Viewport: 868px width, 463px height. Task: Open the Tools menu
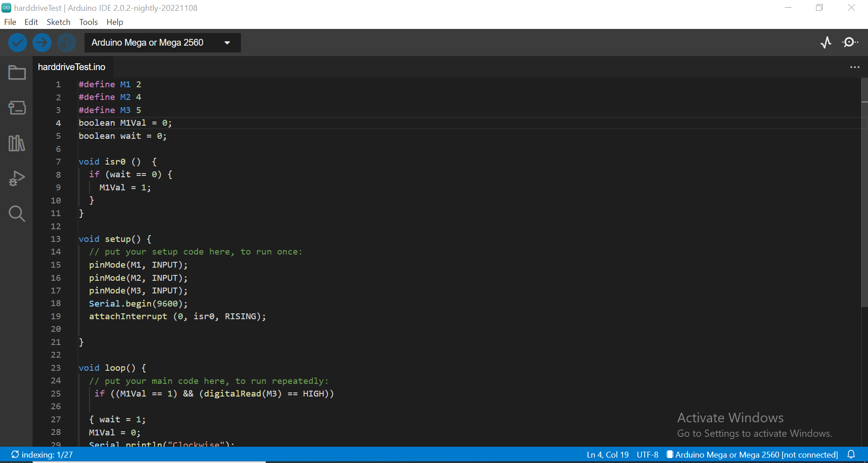89,22
